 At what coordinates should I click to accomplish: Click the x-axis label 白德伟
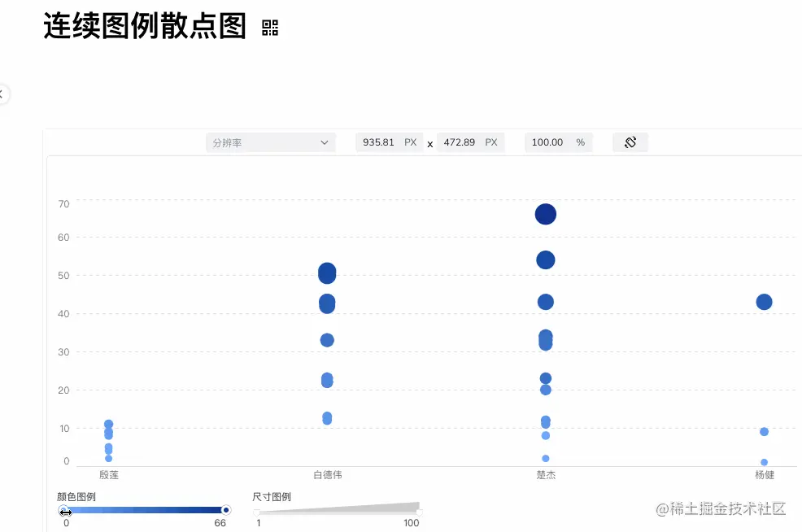click(328, 475)
